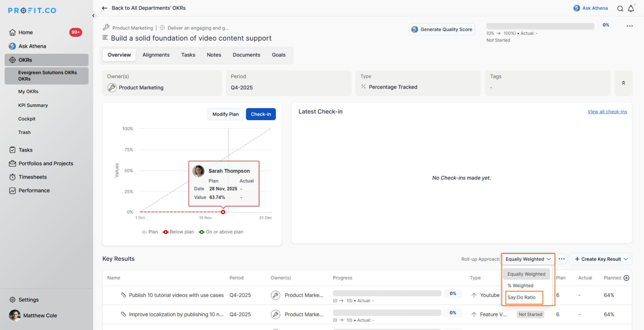
Task: Open Settings gear in sidebar
Action: 13,300
